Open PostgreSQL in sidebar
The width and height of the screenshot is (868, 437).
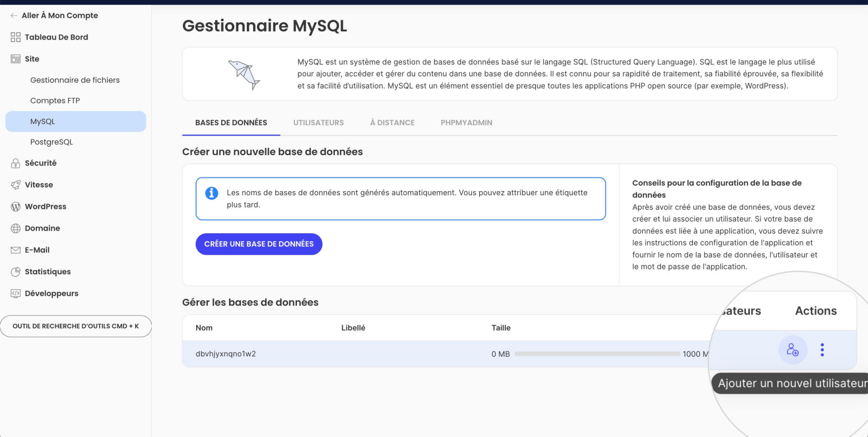point(52,142)
